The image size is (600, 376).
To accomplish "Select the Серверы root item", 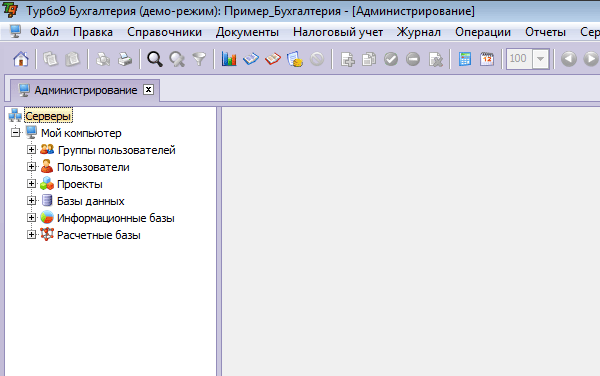I will [x=48, y=116].
